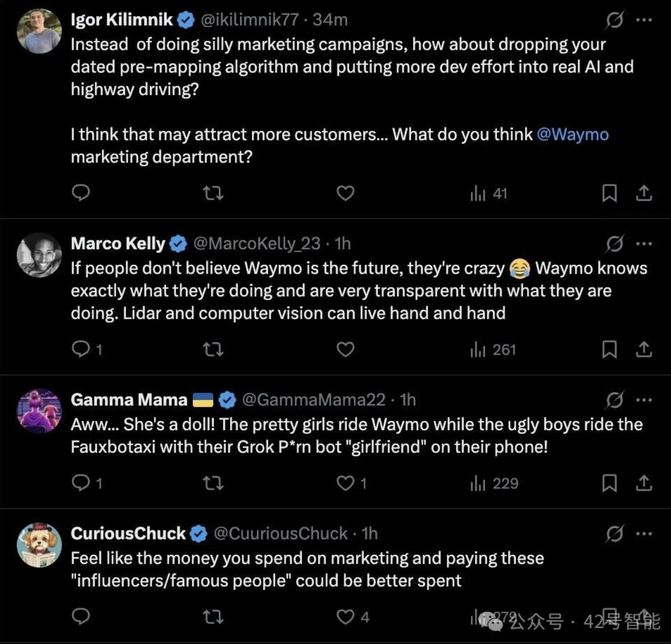Screen dimensions: 671x644
Task: Bookmark Igor Kilimnik's tweet
Action: [x=609, y=193]
